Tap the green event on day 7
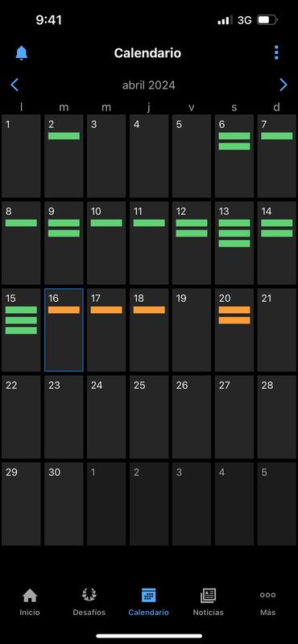298x644 pixels. point(276,136)
